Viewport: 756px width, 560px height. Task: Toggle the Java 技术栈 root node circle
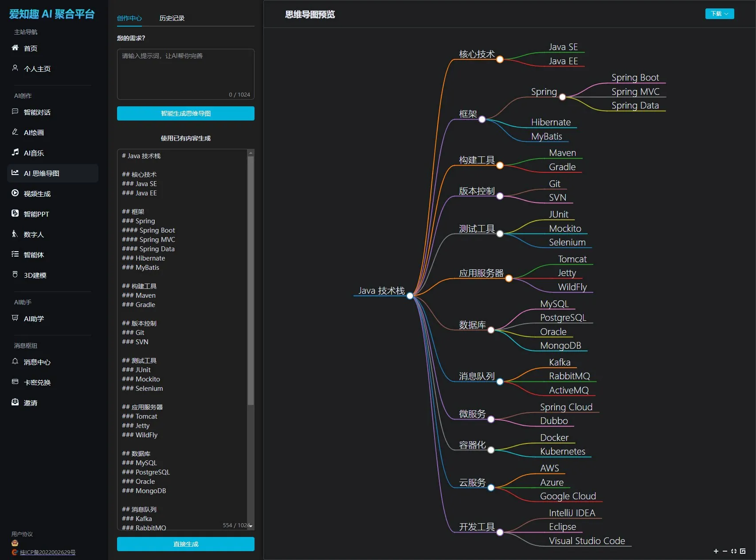(x=410, y=296)
